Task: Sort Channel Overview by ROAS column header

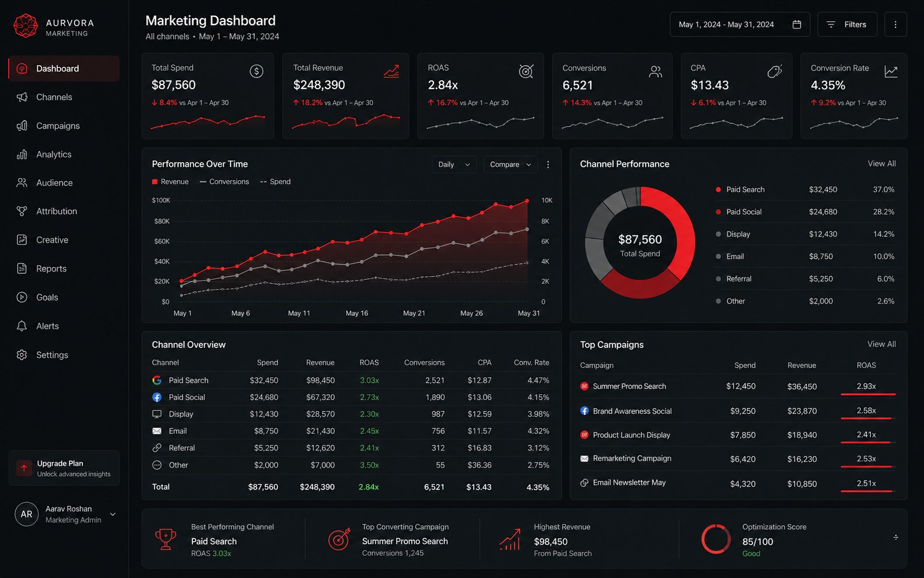Action: (x=369, y=362)
